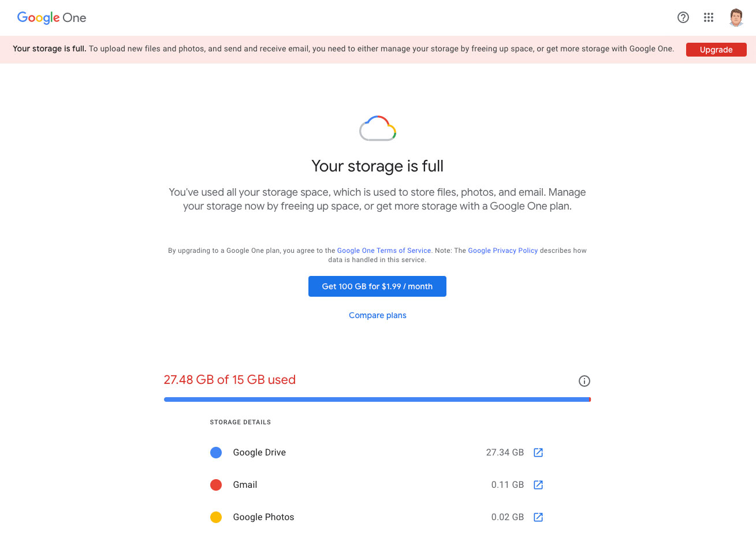756x549 pixels.
Task: Open Google One Terms of Service link
Action: [x=383, y=251]
